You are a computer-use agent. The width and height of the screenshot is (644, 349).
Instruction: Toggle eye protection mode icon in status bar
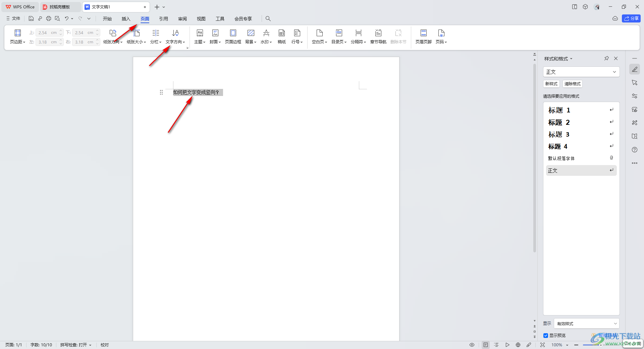click(472, 345)
